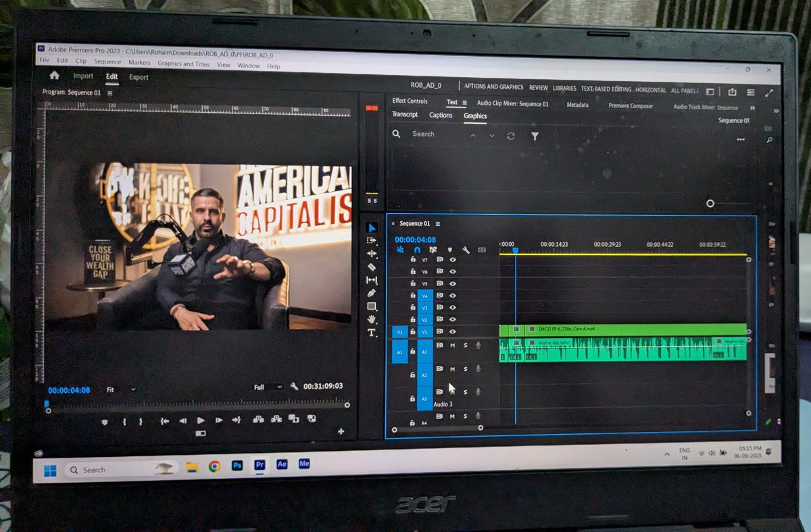811x532 pixels.
Task: Click Go to Out point button
Action: click(236, 420)
